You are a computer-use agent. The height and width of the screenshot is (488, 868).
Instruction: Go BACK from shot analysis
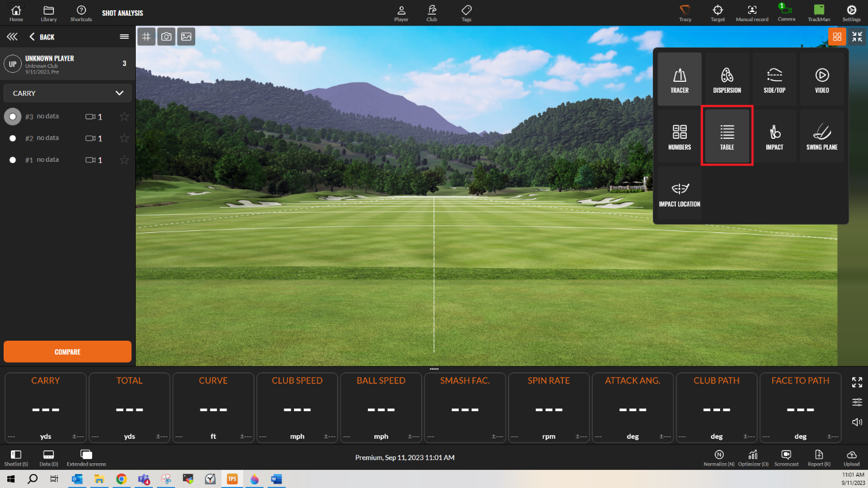coord(41,36)
